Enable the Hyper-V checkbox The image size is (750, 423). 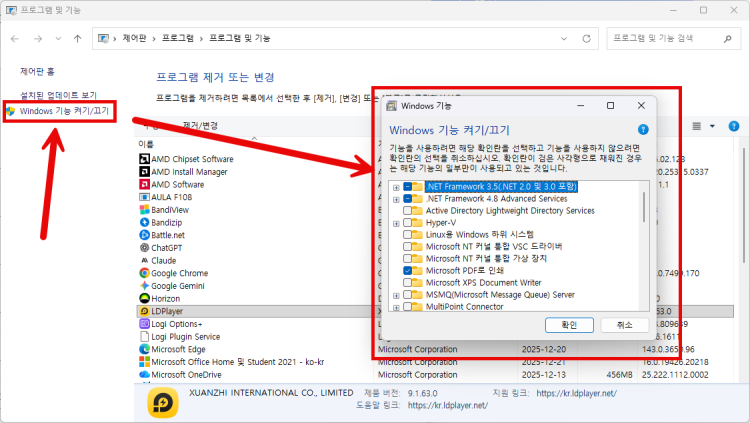click(x=408, y=223)
